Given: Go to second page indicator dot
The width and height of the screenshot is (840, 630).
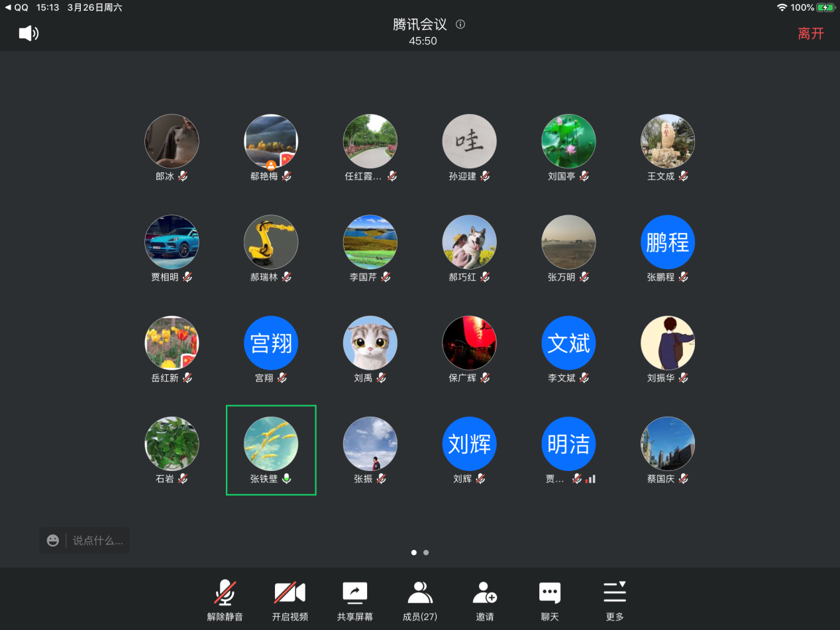Looking at the screenshot, I should [426, 552].
